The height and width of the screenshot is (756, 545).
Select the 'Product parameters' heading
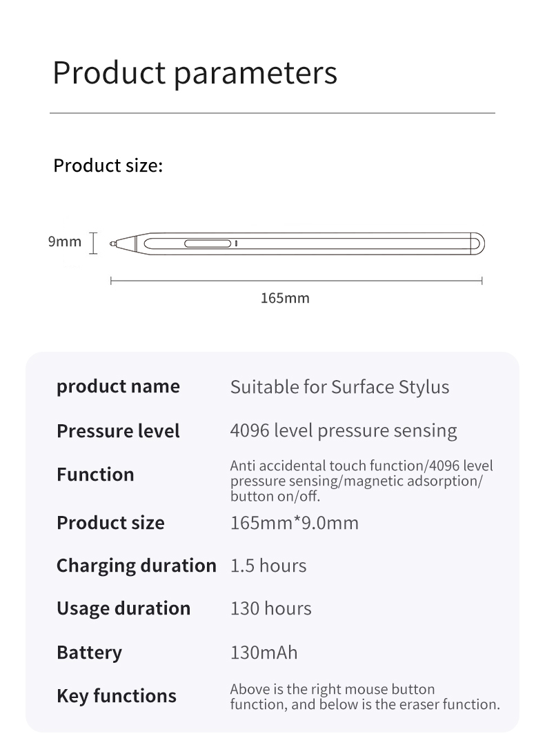[195, 73]
